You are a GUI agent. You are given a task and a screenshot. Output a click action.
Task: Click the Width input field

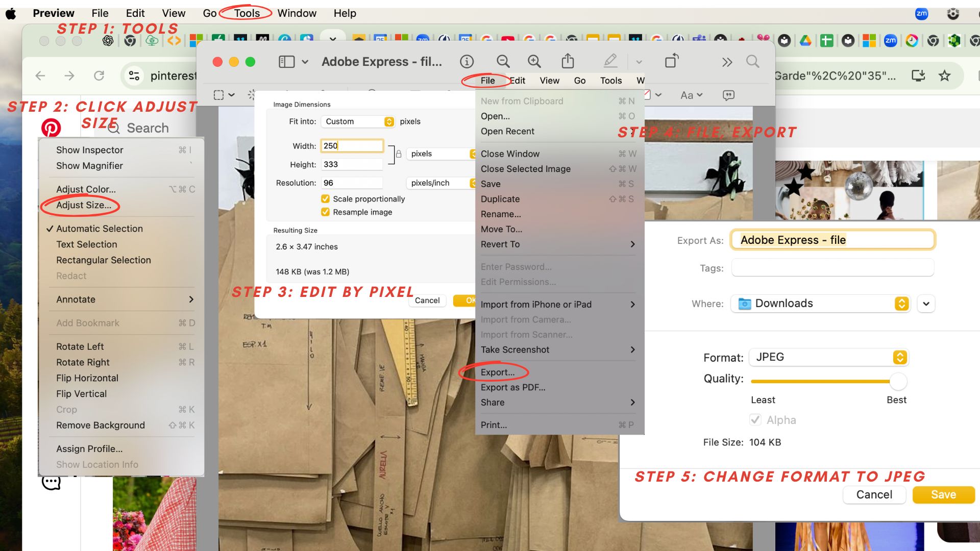click(352, 146)
